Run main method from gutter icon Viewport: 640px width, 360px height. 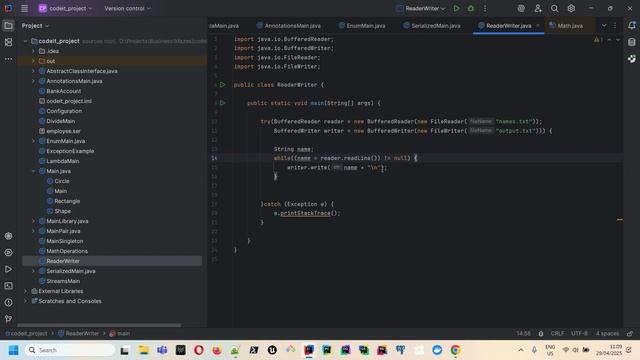tap(222, 103)
